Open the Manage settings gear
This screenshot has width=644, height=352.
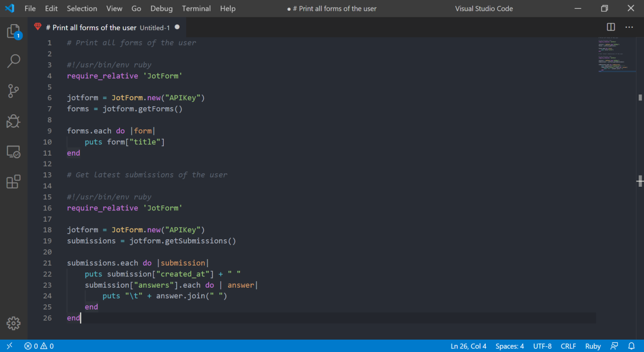(x=14, y=323)
